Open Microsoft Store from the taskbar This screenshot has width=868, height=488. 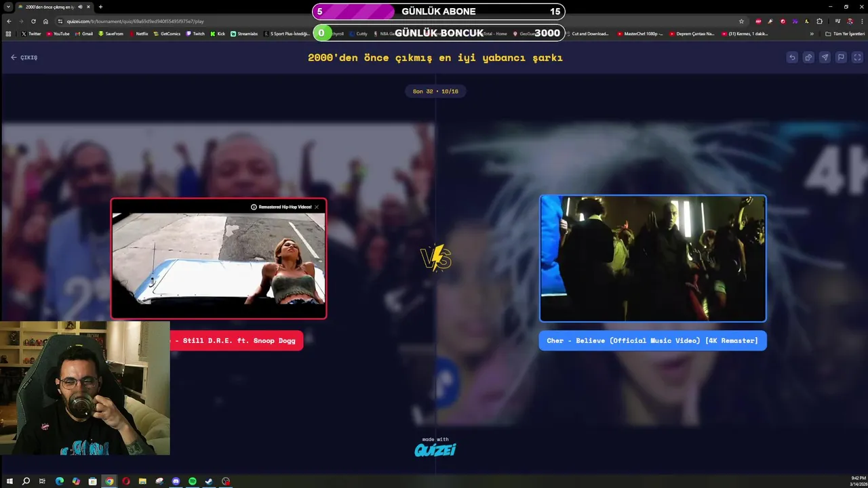tap(93, 481)
